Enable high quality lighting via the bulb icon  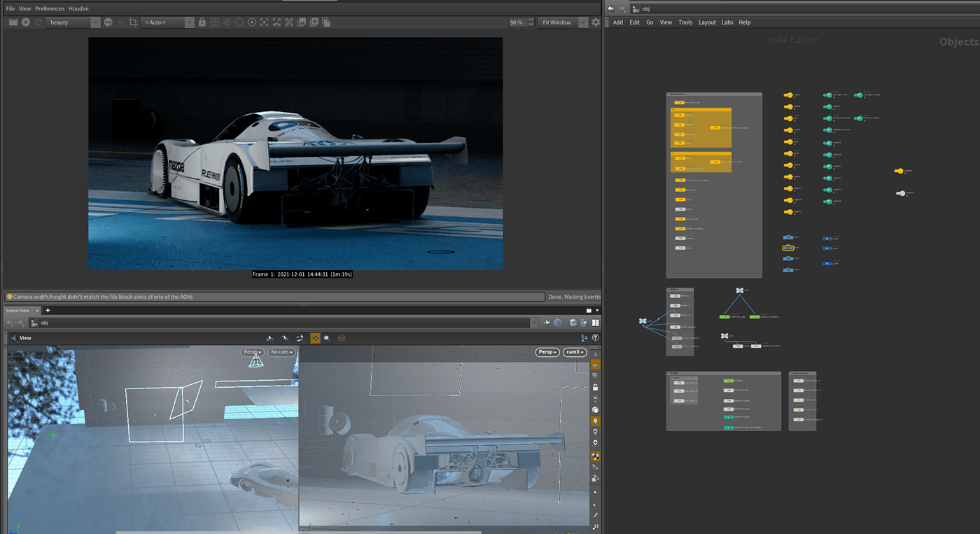(595, 421)
